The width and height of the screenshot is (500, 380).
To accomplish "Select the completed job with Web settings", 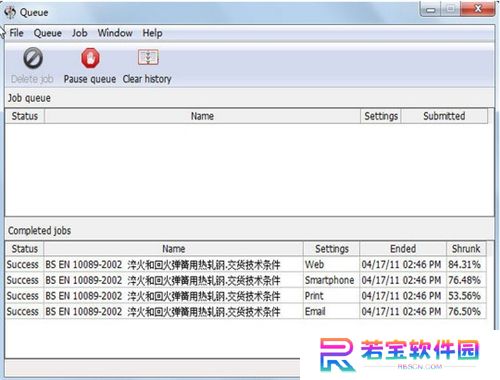I will point(246,265).
